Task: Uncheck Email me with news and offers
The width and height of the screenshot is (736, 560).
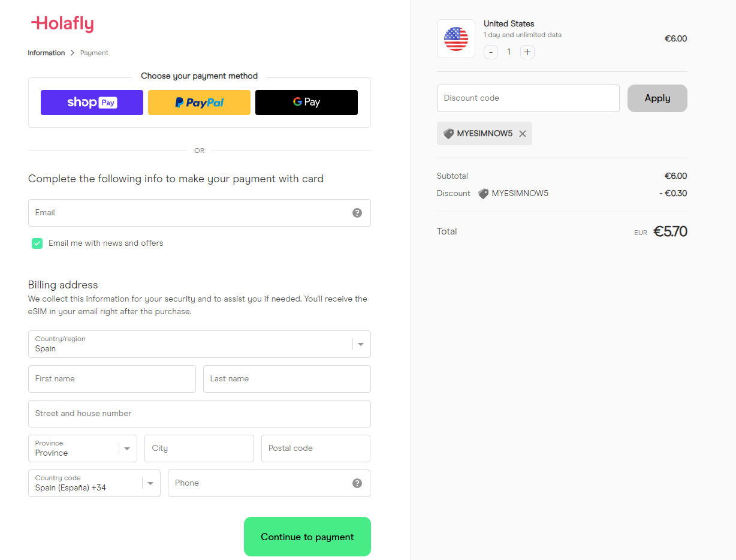Action: point(37,243)
